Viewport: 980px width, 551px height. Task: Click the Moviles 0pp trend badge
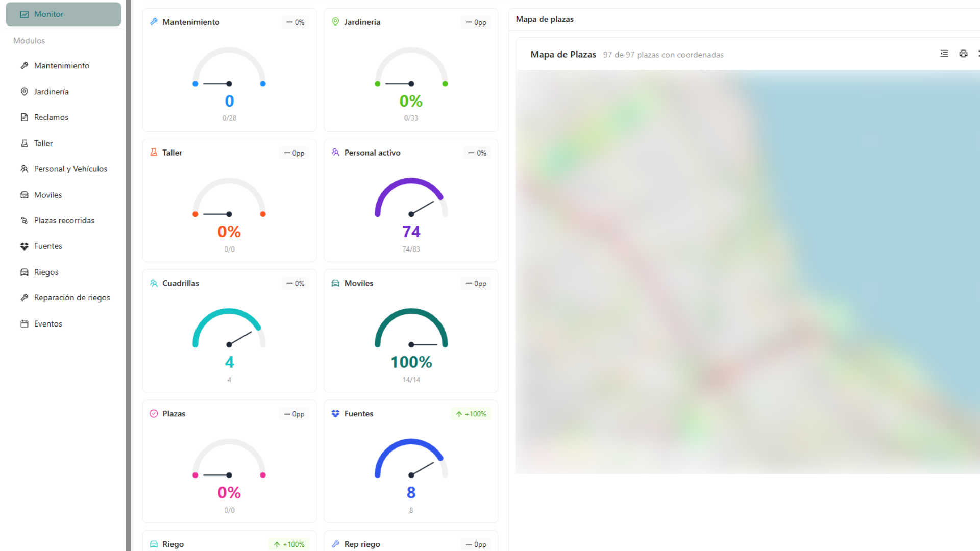click(476, 284)
